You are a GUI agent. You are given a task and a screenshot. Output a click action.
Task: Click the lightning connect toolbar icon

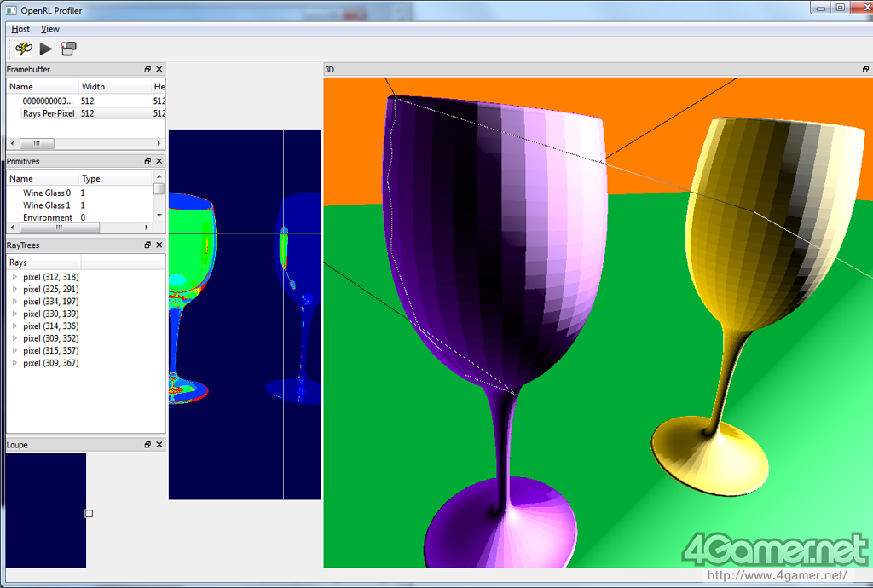(23, 49)
